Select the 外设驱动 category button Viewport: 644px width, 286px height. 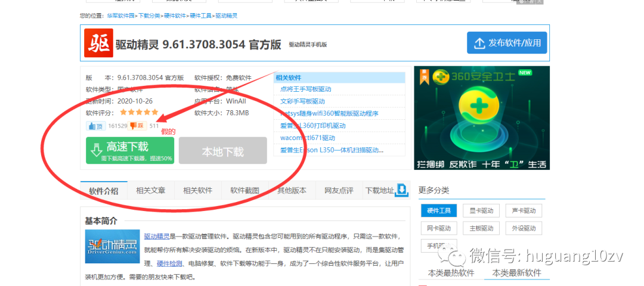coord(524,228)
